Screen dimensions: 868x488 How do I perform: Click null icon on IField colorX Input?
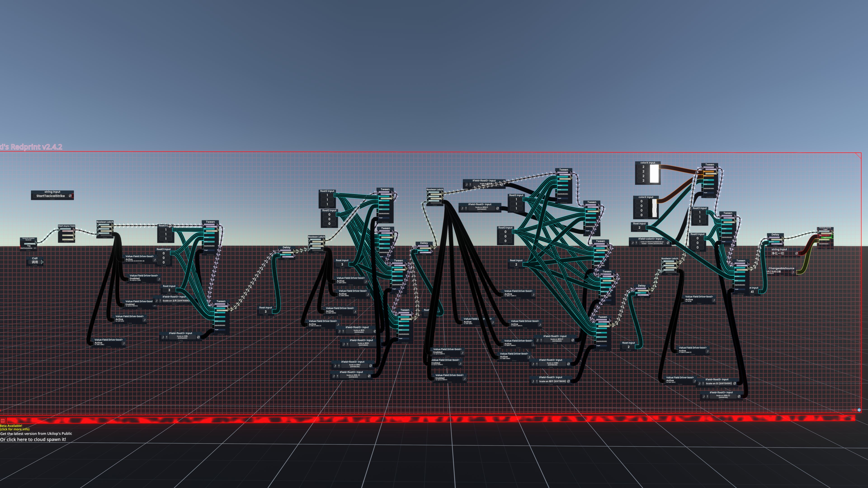(x=668, y=242)
